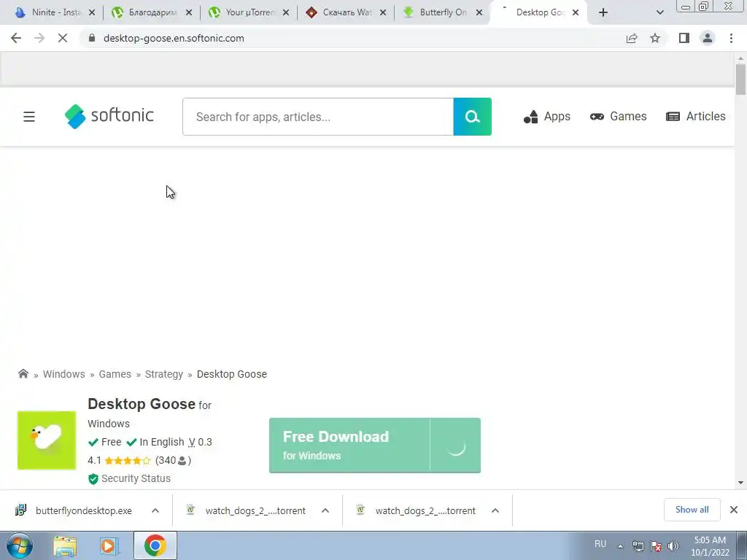Click the search magnifier button
The image size is (747, 560).
[x=472, y=117]
